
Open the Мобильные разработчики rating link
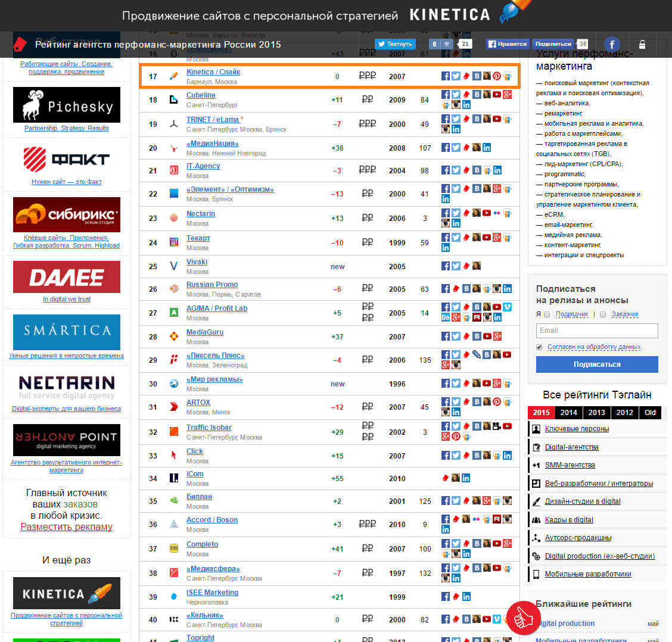coord(588,574)
